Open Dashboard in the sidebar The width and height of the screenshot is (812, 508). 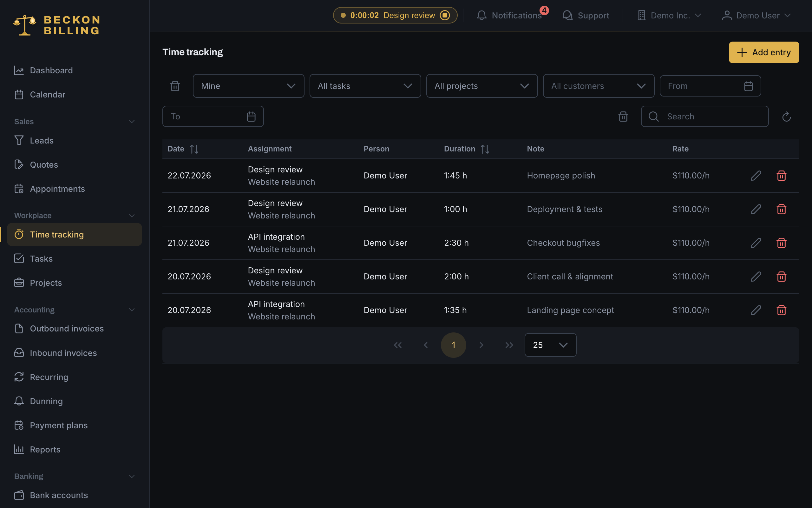point(75,70)
